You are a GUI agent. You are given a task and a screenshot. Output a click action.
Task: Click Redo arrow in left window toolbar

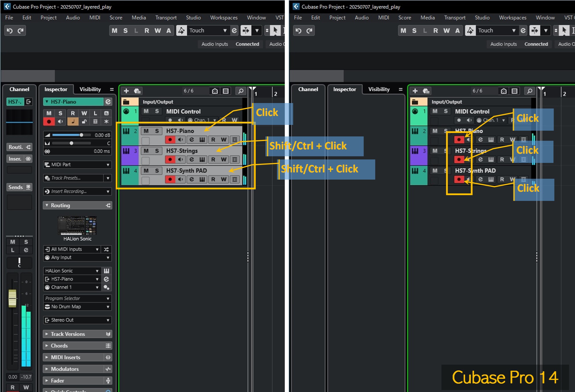pyautogui.click(x=20, y=31)
